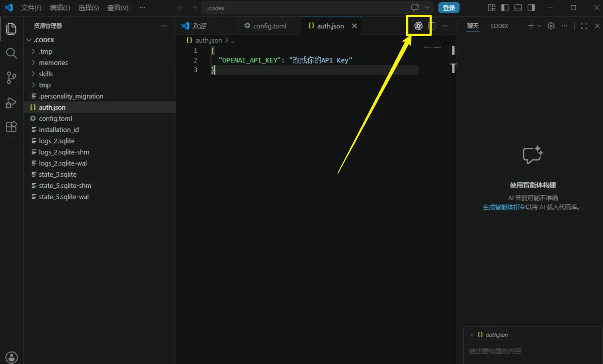The width and height of the screenshot is (603, 364).
Task: Toggle the bottom panel visibility
Action: point(518,8)
